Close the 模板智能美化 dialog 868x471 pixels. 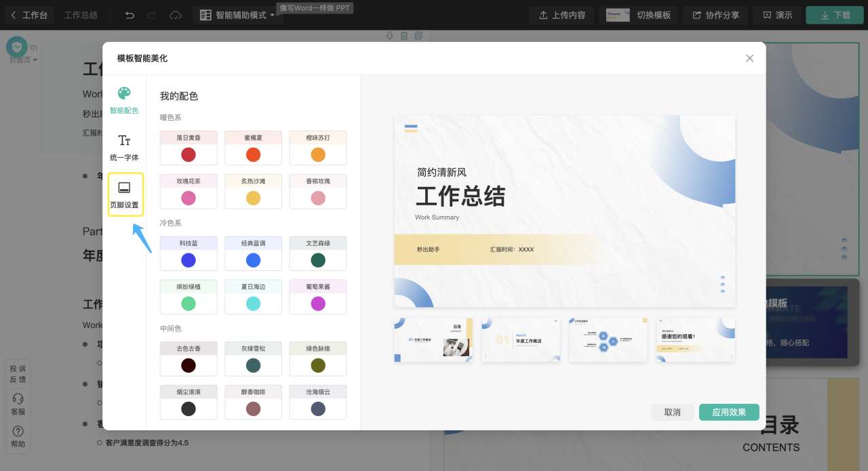749,58
